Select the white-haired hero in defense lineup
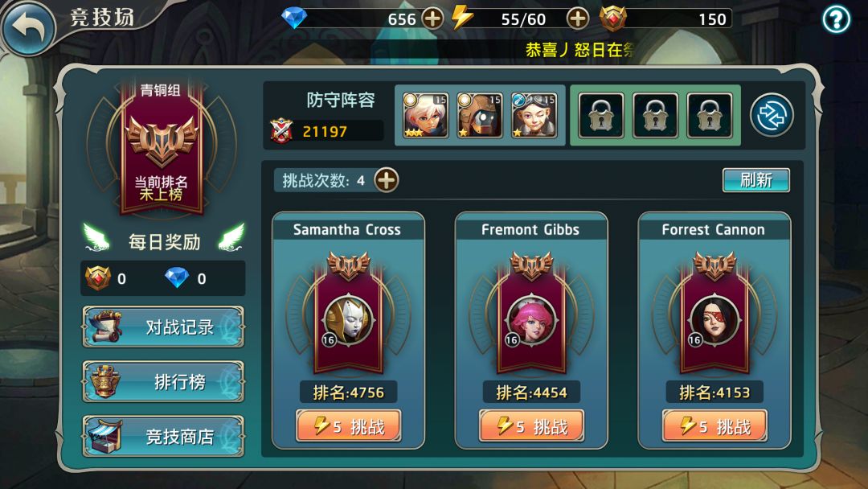The height and width of the screenshot is (489, 868). [x=425, y=115]
